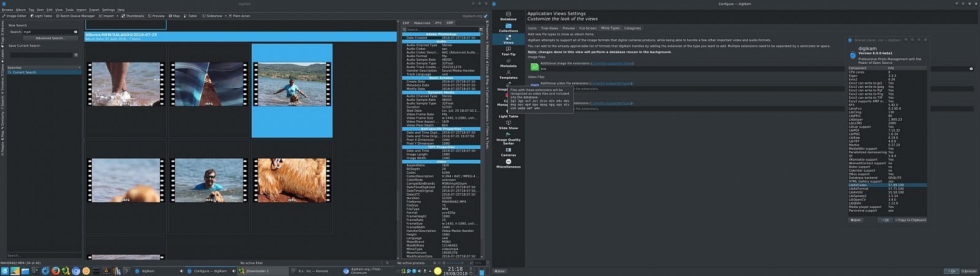Open the Album menu
980x276 pixels.
[x=20, y=10]
